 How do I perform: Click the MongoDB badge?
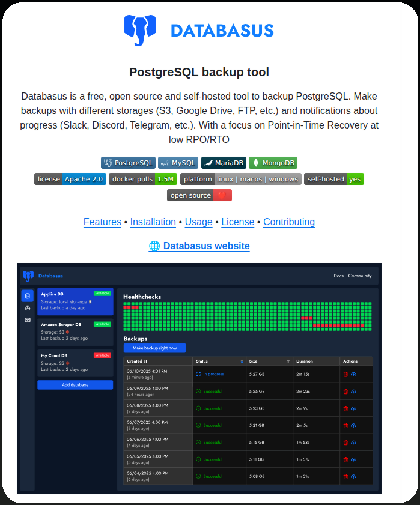[x=273, y=163]
